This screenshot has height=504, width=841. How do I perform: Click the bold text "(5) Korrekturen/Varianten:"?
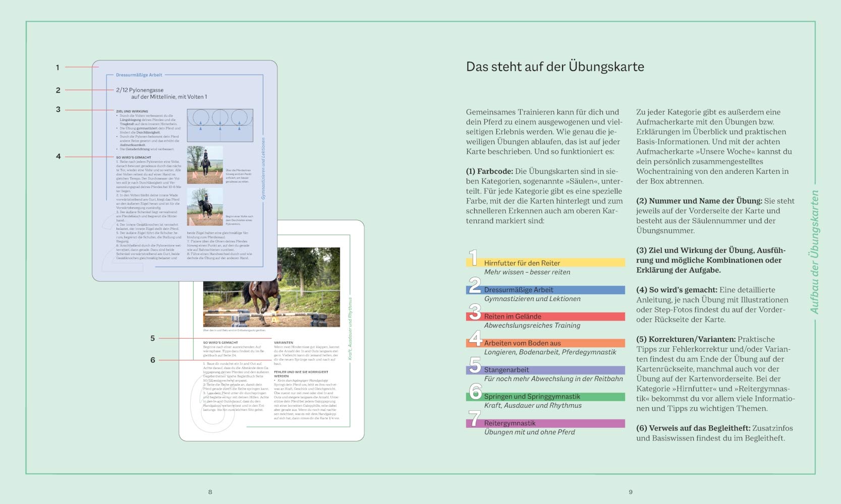pyautogui.click(x=686, y=339)
